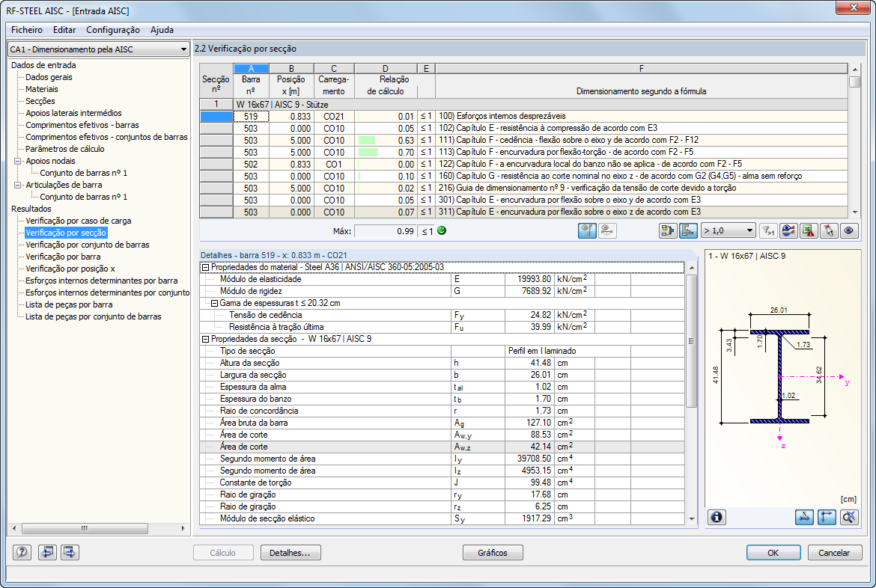Image resolution: width=876 pixels, height=588 pixels.
Task: Select row '102) Capítulo E - resistência à compressão'
Action: pyautogui.click(x=523, y=129)
